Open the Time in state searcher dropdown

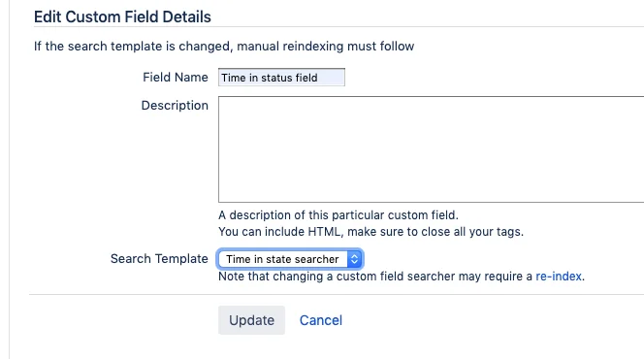(290, 259)
